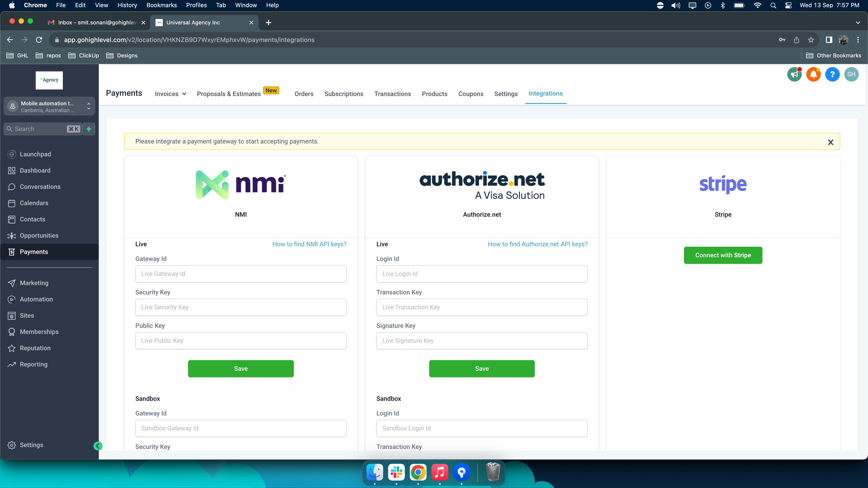Screen dimensions: 868x488
Task: Expand the Invoices dropdown
Action: click(170, 94)
